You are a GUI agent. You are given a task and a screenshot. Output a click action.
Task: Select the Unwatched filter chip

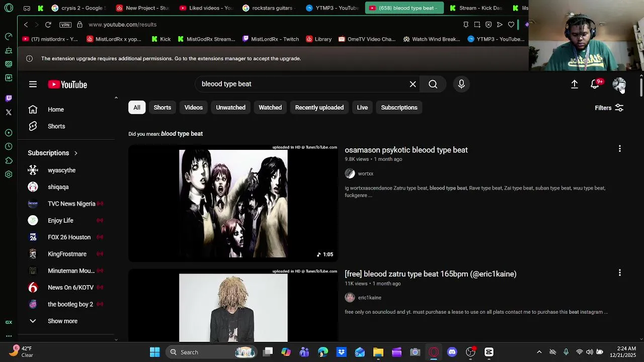click(x=230, y=108)
